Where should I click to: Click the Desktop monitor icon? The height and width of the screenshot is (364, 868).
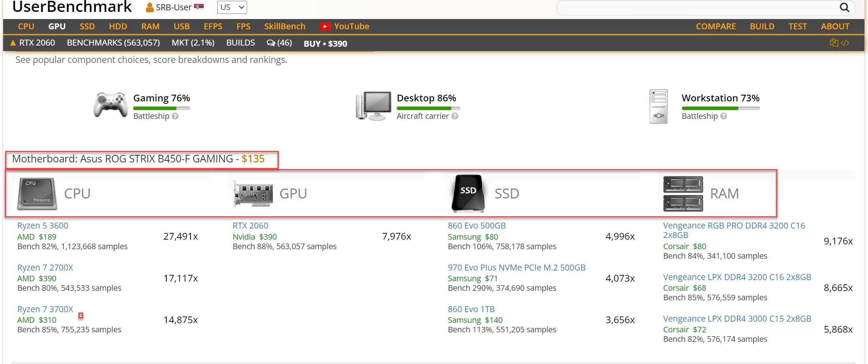[x=373, y=106]
